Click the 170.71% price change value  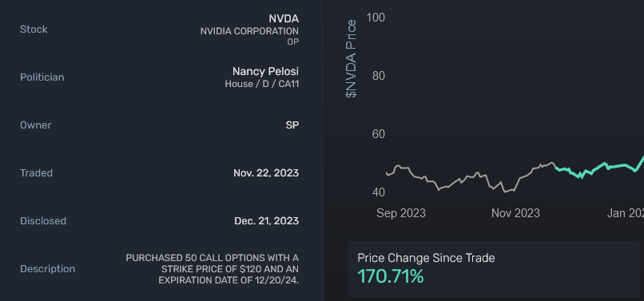(x=390, y=276)
